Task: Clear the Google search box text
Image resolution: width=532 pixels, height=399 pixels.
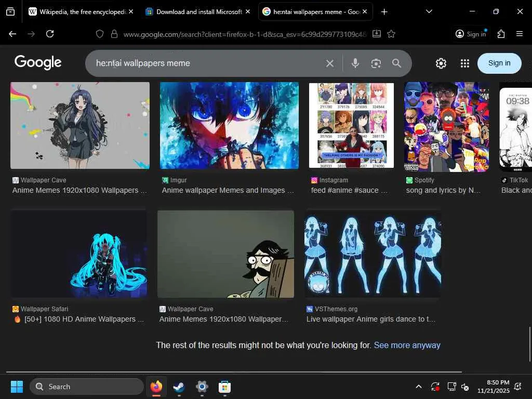Action: [x=330, y=63]
